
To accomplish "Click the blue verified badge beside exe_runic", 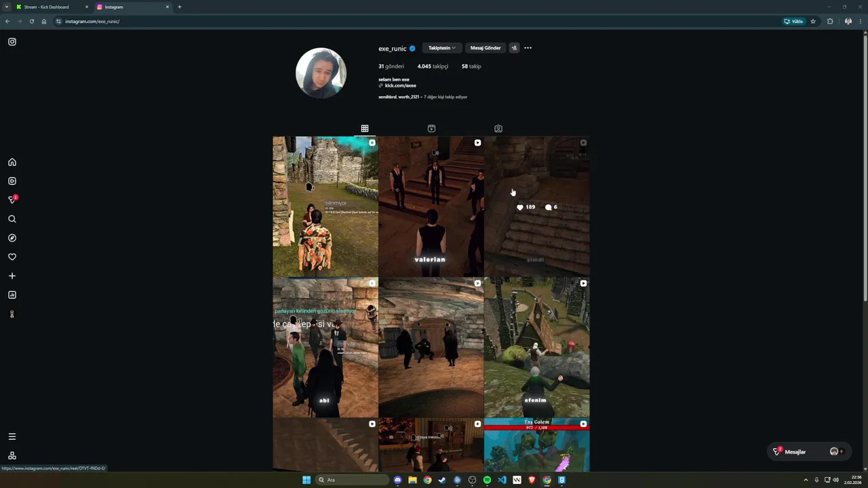I will pyautogui.click(x=412, y=48).
